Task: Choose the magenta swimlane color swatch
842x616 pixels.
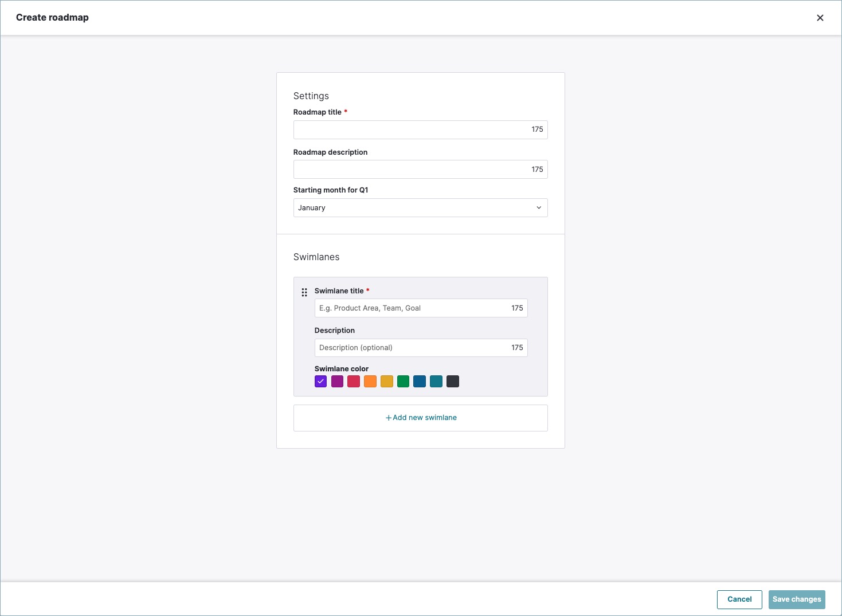Action: [337, 382]
